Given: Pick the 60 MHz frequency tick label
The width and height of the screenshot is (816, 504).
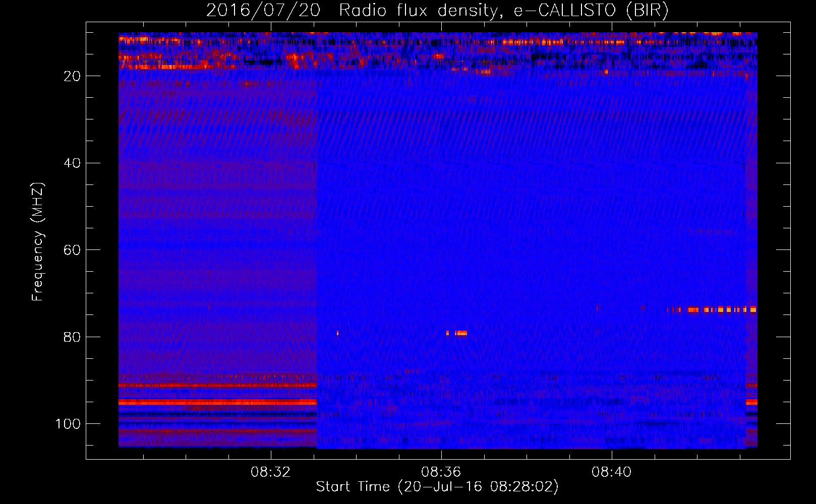Looking at the screenshot, I should coord(73,250).
